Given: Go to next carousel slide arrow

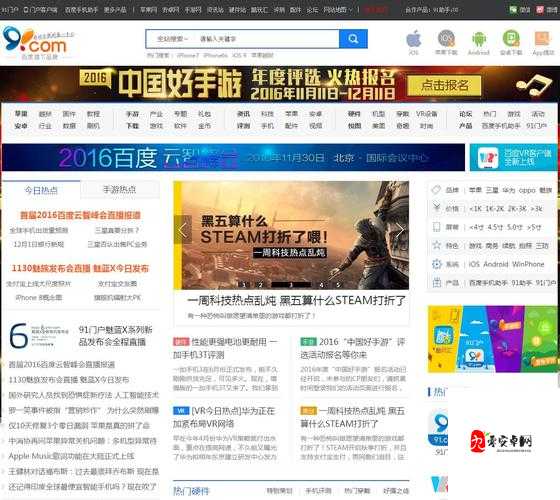Looking at the screenshot, I should [x=400, y=230].
